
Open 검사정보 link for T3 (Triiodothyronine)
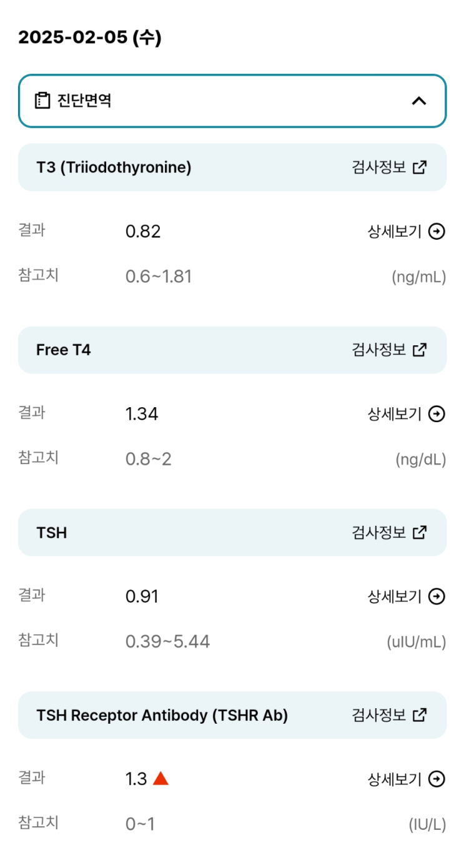pos(378,167)
